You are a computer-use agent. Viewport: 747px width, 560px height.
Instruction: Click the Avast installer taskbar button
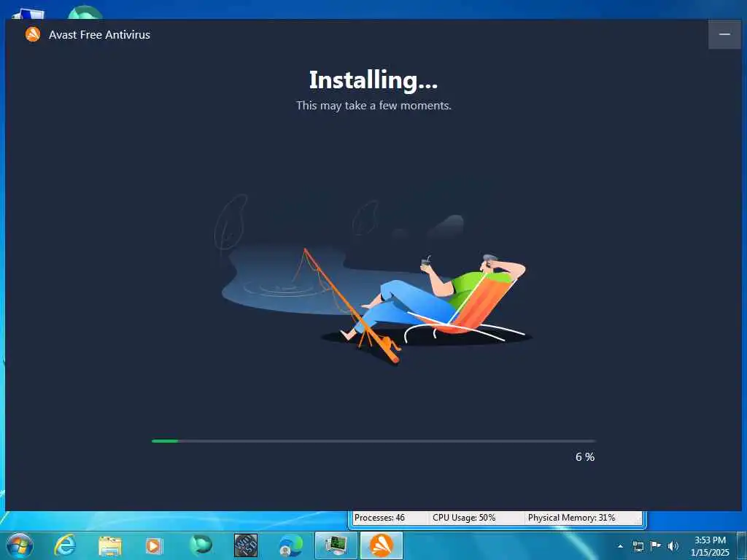(381, 545)
